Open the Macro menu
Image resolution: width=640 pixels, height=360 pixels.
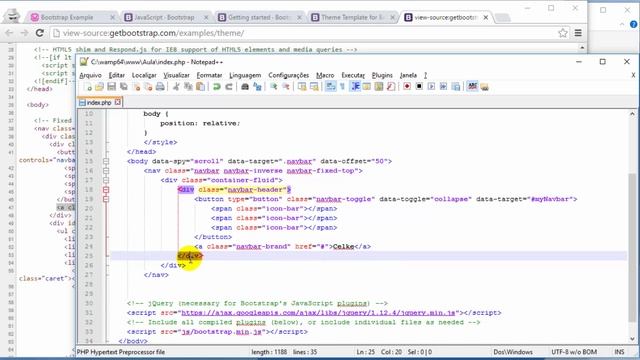325,76
